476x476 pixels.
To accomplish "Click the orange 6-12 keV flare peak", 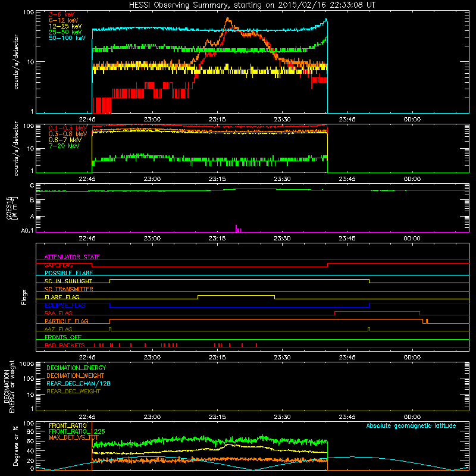I will tap(228, 20).
